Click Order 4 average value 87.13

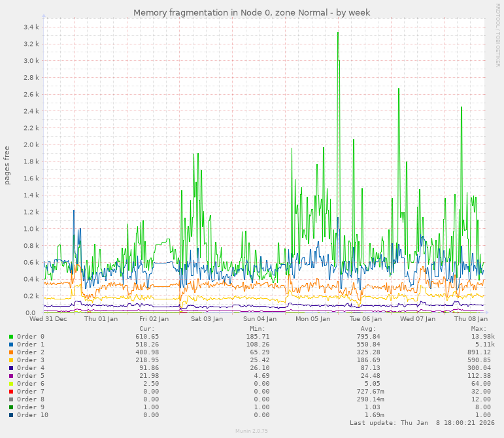click(x=370, y=368)
